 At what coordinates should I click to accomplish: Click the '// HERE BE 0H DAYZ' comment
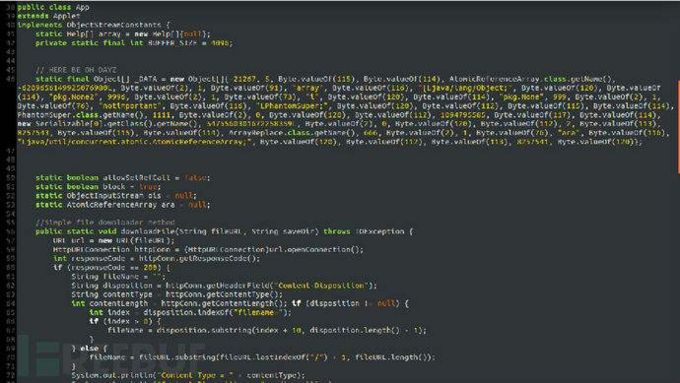pos(76,70)
